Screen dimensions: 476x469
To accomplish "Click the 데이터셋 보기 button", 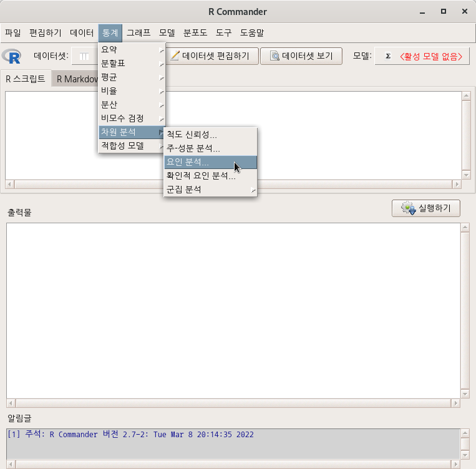I will (x=301, y=56).
